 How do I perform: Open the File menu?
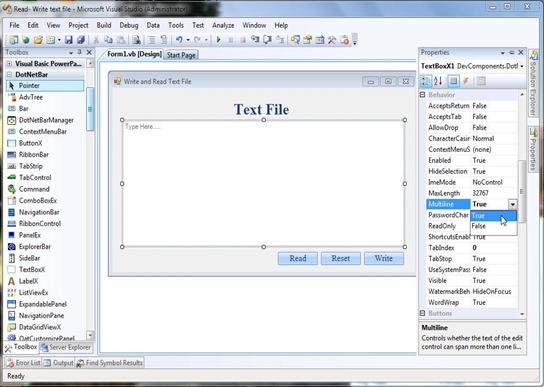tap(14, 25)
